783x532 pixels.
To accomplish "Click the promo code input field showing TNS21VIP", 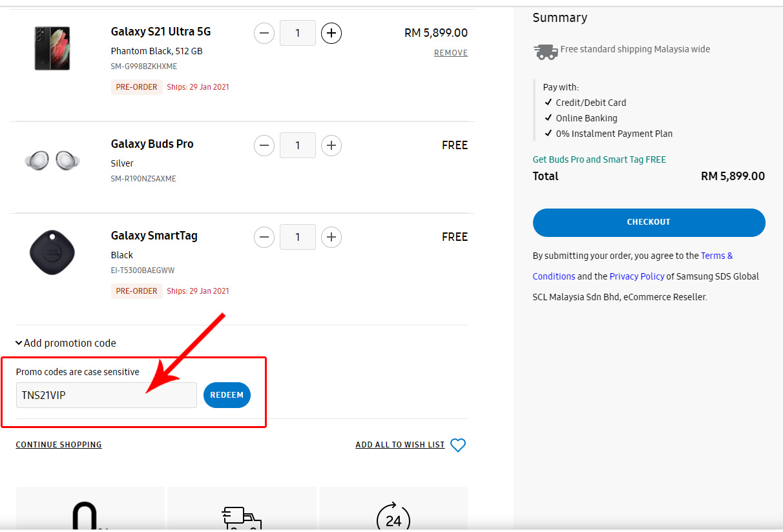I will pyautogui.click(x=106, y=394).
